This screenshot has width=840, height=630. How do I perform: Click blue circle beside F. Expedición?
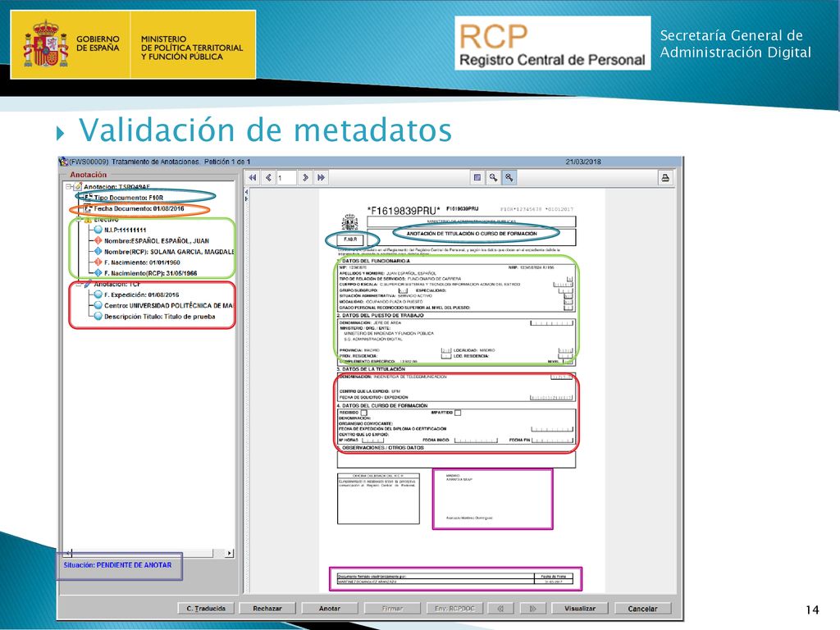coord(98,294)
